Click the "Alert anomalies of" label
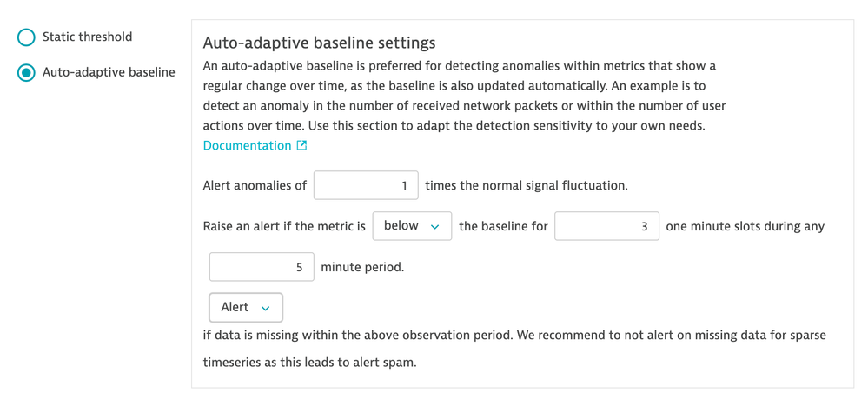Screen dimensions: 868x393 pyautogui.click(x=255, y=185)
